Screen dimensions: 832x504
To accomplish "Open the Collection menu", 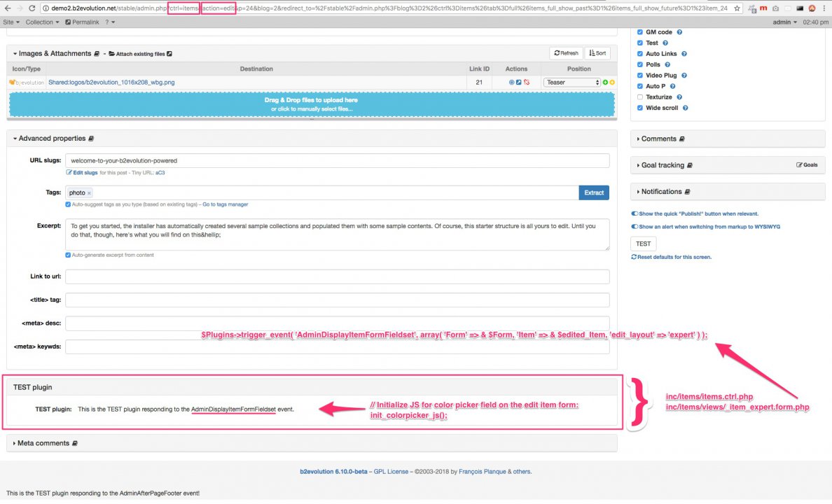I will click(x=43, y=22).
